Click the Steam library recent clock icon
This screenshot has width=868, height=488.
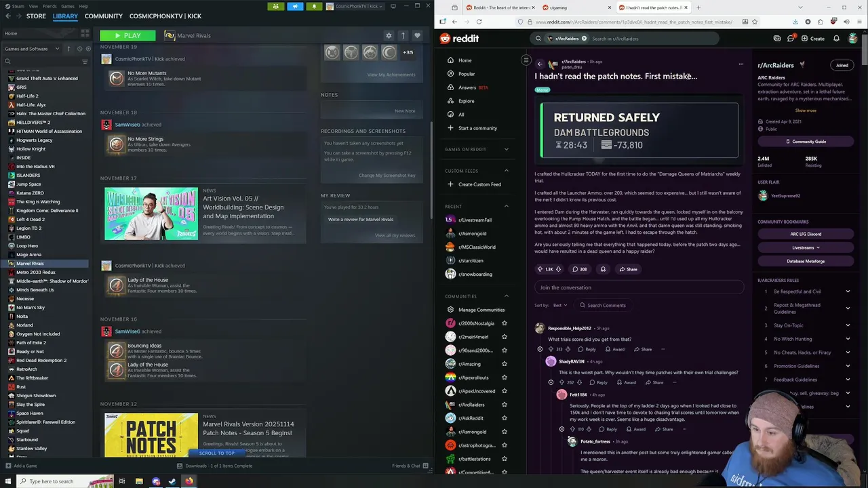(79, 49)
